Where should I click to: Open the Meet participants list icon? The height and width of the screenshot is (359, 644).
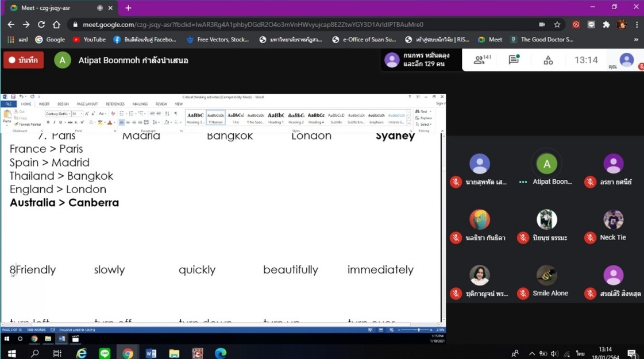479,60
